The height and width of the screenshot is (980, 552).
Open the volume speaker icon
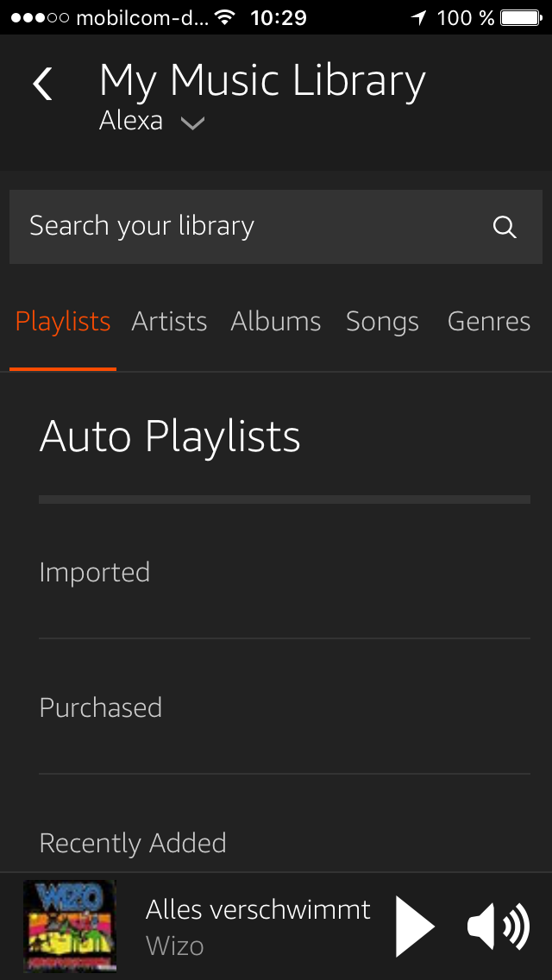point(498,927)
